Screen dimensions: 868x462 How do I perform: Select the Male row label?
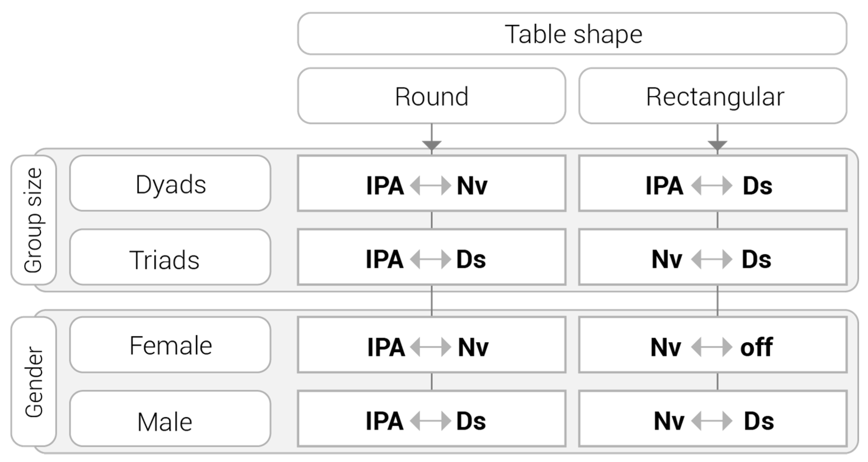click(170, 419)
